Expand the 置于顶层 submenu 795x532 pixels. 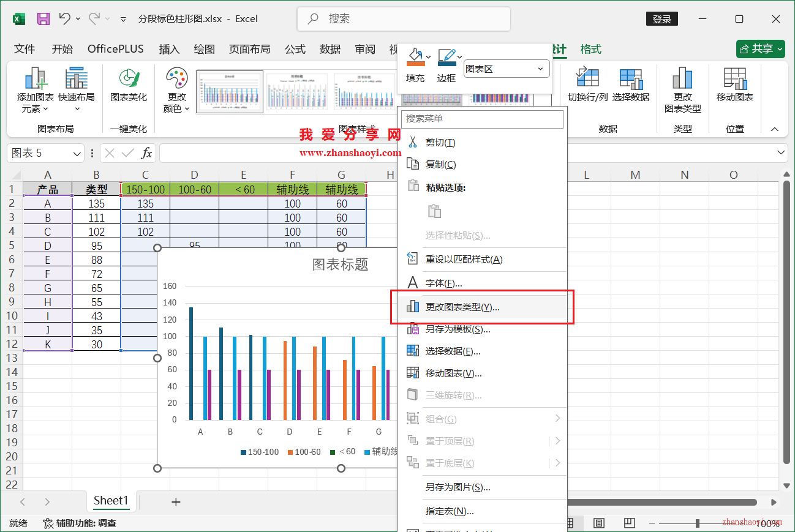[x=557, y=440]
